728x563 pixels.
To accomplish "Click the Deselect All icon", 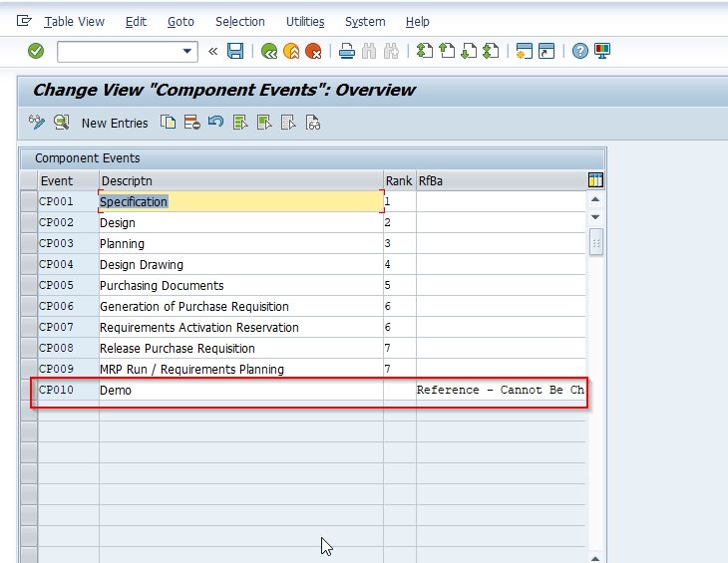I will 288,123.
